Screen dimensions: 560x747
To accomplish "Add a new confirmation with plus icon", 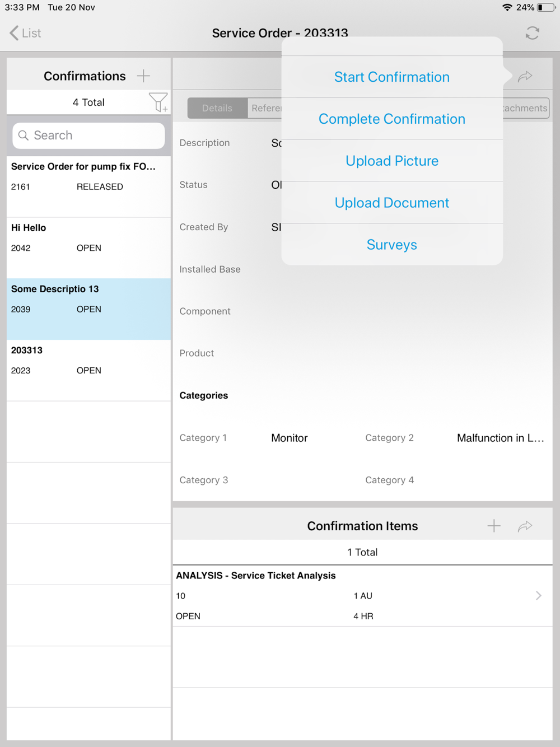I will click(144, 76).
